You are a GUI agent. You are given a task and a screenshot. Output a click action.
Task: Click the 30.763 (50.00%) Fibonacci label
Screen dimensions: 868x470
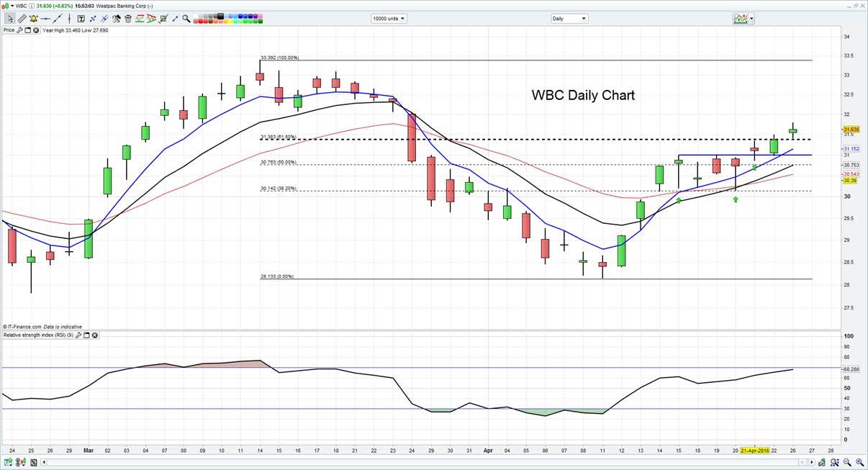(x=278, y=162)
